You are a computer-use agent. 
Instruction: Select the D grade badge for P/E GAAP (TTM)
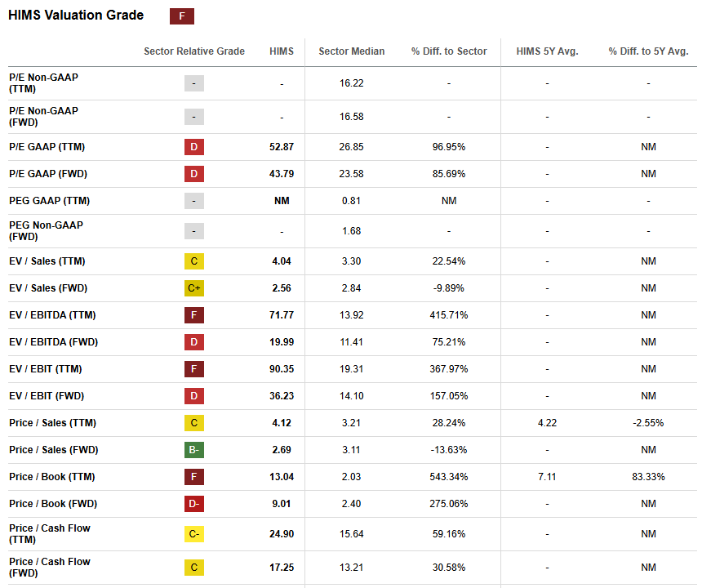(194, 147)
